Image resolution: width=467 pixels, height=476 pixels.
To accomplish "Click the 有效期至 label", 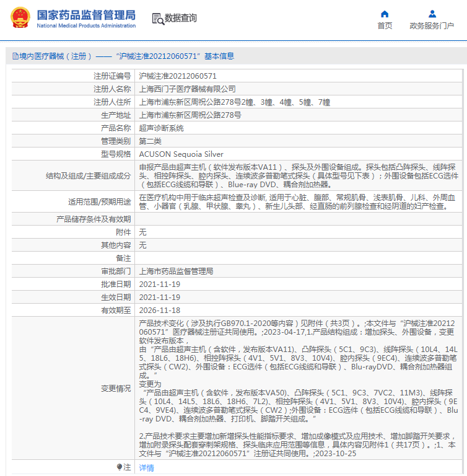I will click(x=116, y=311).
